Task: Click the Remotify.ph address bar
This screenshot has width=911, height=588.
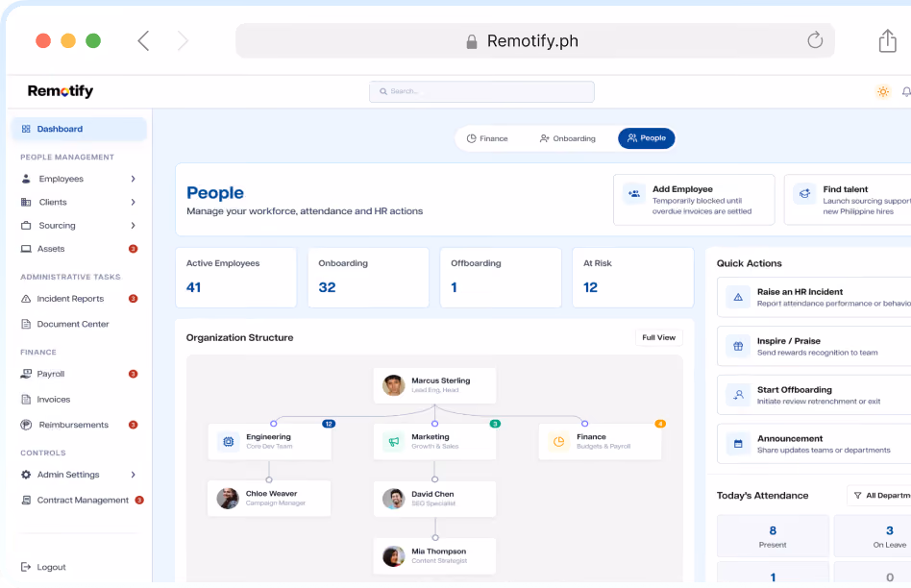Action: tap(535, 40)
